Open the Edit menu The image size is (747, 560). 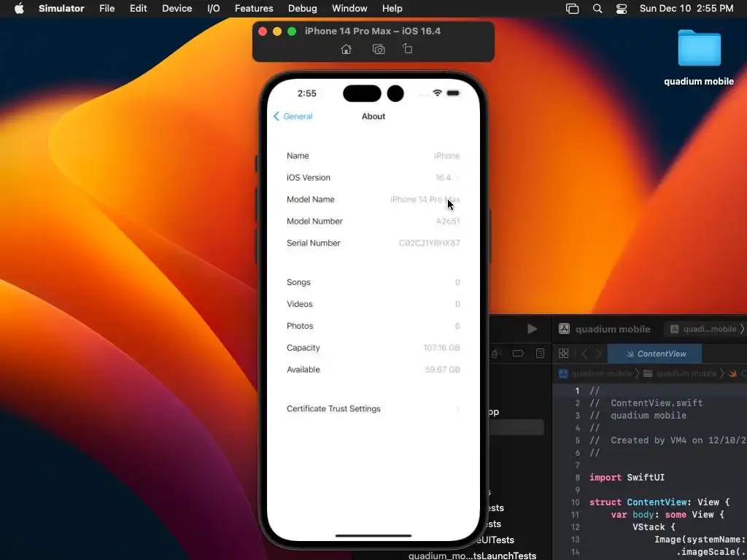tap(138, 9)
